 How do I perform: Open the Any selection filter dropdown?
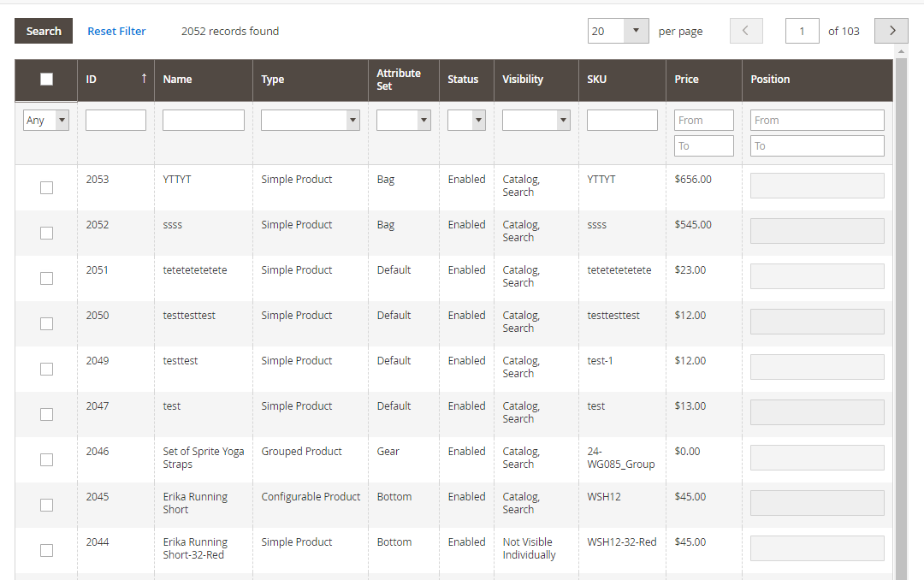[46, 121]
